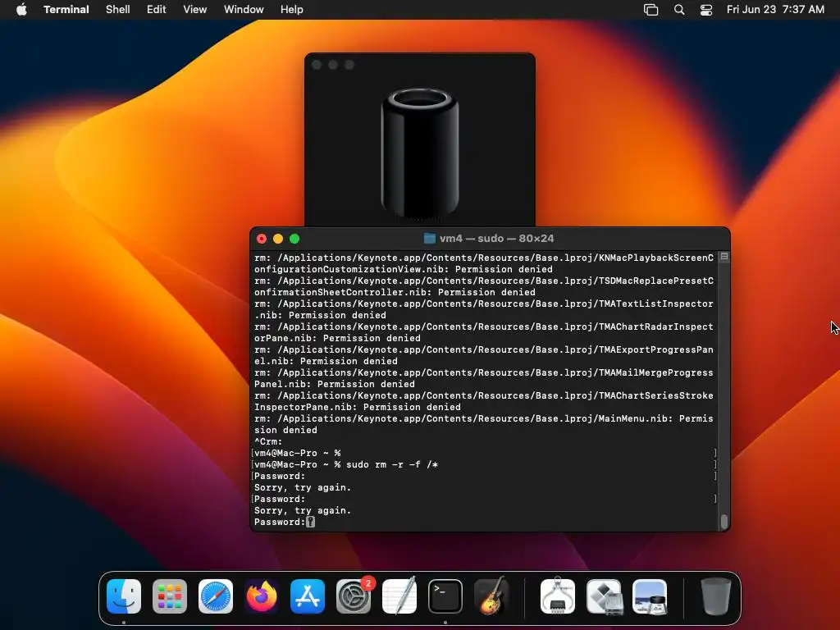Image resolution: width=840 pixels, height=630 pixels.
Task: Click the MainMenu.nib permission denied line
Action: pos(484,424)
